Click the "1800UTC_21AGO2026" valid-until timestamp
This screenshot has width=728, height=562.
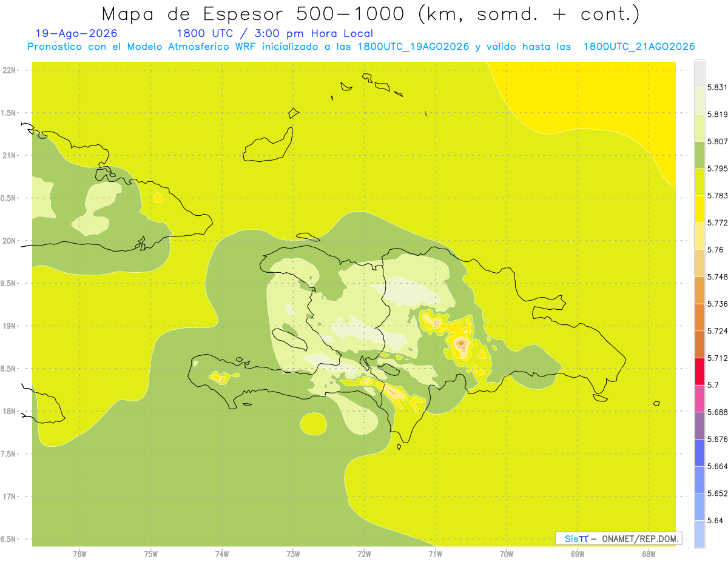click(x=639, y=47)
